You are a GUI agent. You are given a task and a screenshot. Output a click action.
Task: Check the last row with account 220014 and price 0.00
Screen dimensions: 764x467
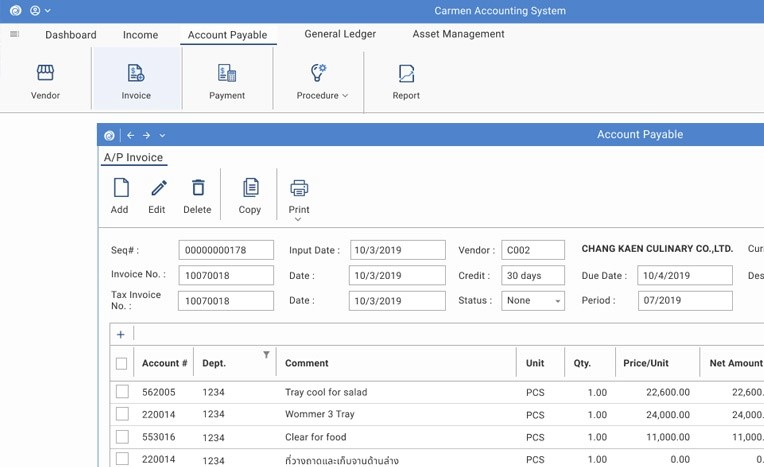(x=122, y=459)
